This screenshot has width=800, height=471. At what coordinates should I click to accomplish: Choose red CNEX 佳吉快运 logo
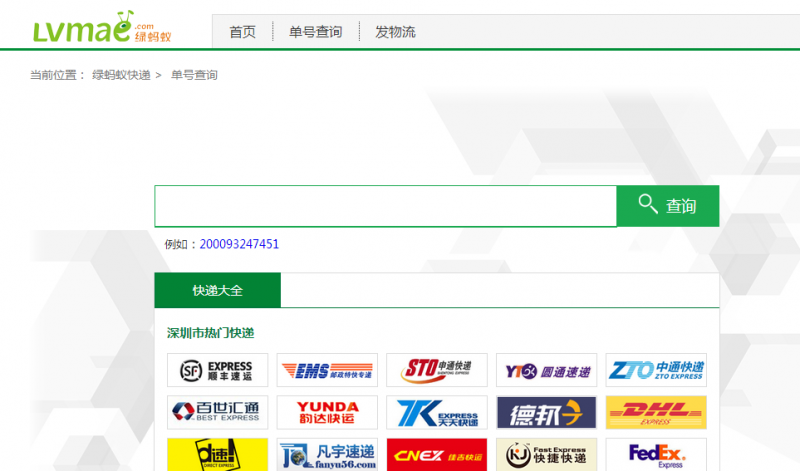(x=437, y=454)
